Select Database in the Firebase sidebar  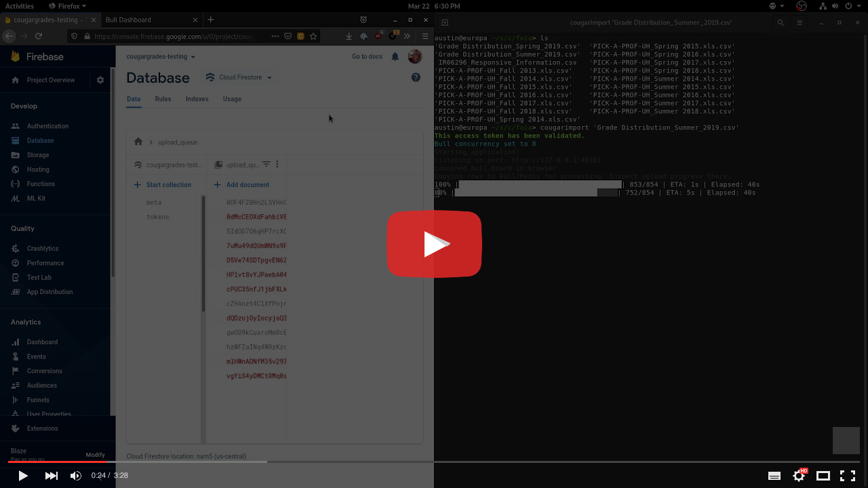pyautogui.click(x=40, y=140)
